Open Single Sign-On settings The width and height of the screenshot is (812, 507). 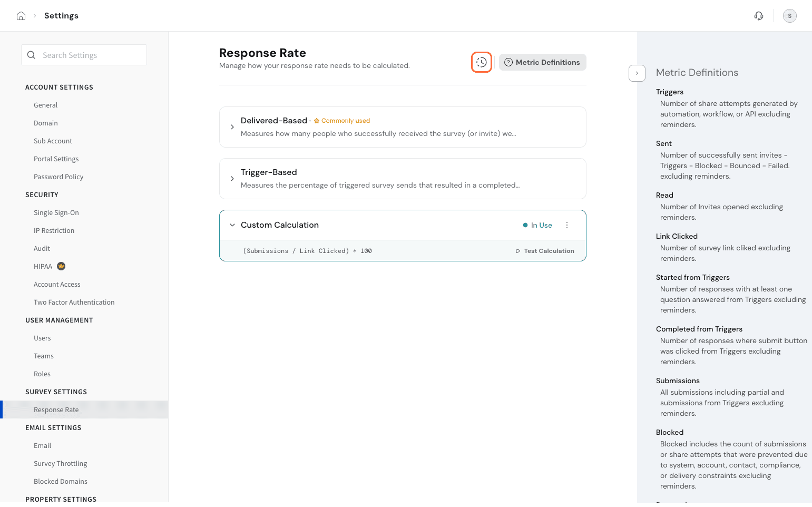pyautogui.click(x=56, y=212)
